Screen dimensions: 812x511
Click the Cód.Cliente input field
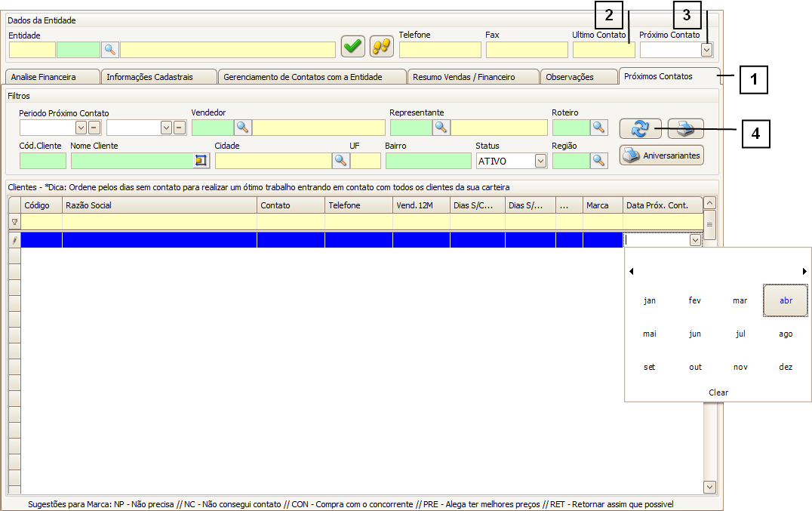[43, 161]
